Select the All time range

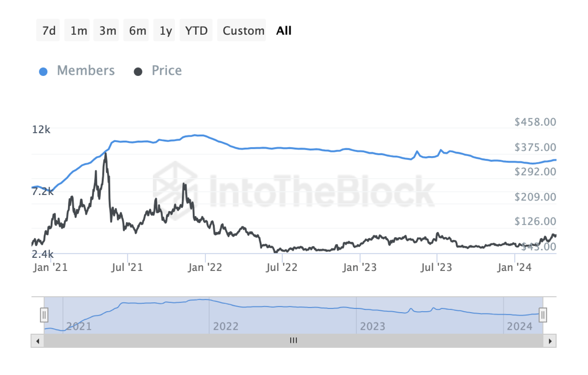point(284,30)
